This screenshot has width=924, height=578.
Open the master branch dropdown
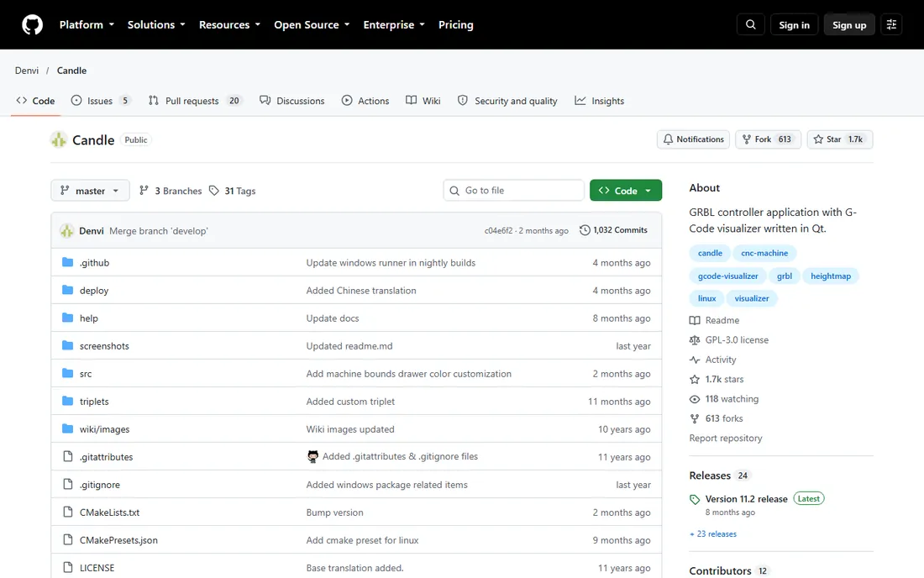pos(90,191)
